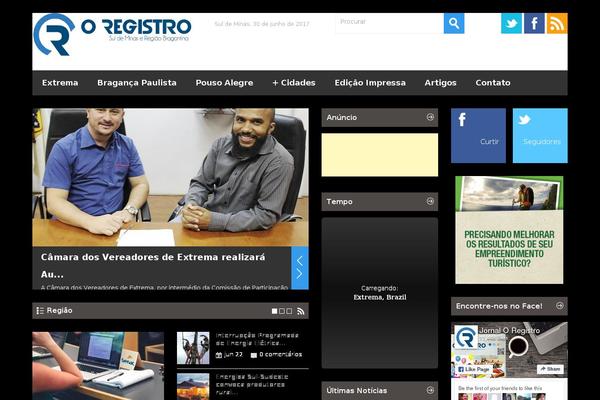This screenshot has width=600, height=400.
Task: Open the Interrupção Programada de Energia article
Action: pyautogui.click(x=257, y=339)
